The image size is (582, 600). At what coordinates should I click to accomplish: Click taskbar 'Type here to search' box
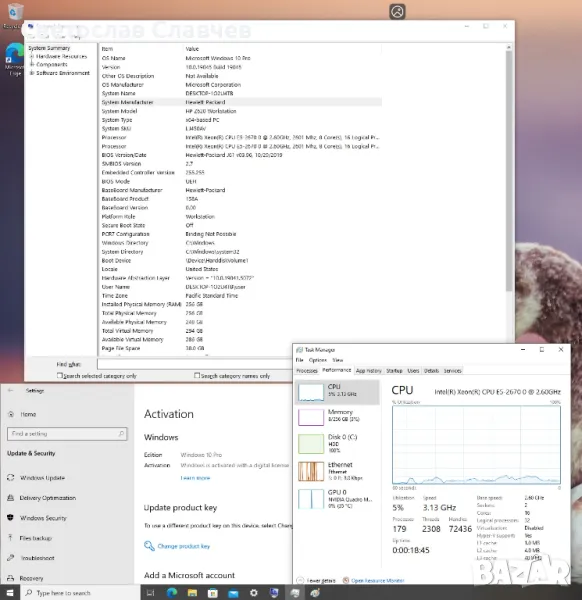click(81, 593)
